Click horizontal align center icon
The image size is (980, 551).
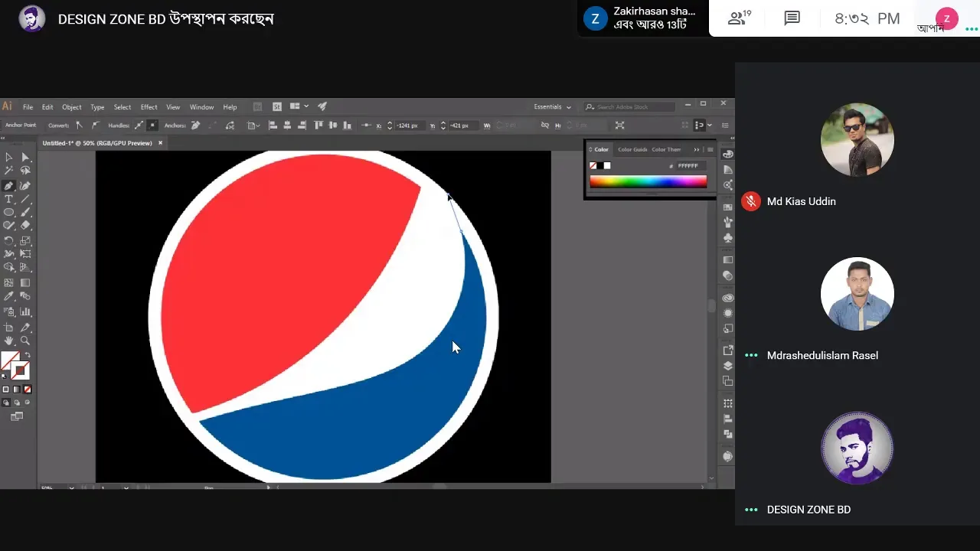coord(287,126)
